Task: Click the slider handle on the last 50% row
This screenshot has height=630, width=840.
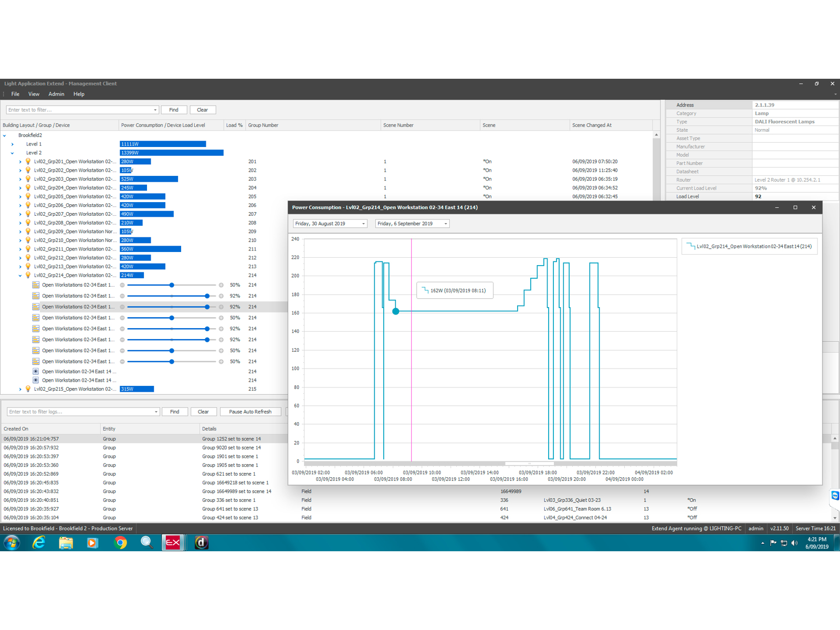Action: pos(172,362)
